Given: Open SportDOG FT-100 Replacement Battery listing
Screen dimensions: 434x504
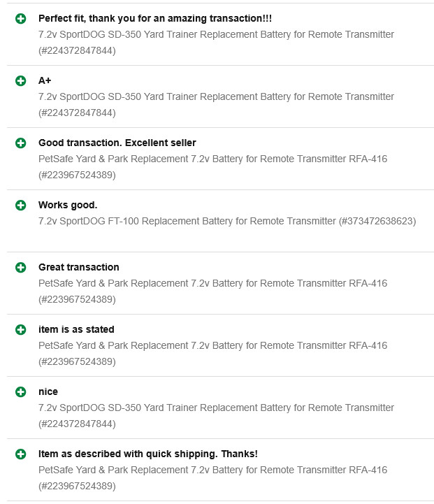Looking at the screenshot, I should click(227, 221).
